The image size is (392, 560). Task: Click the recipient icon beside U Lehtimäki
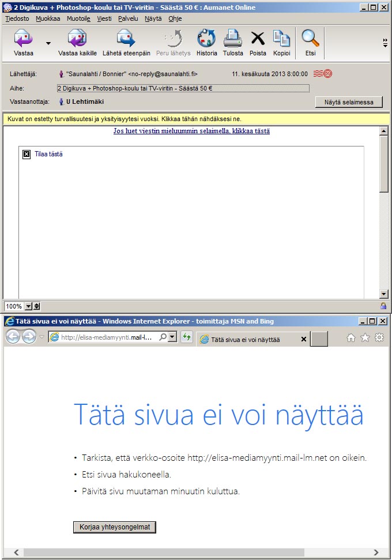(62, 102)
